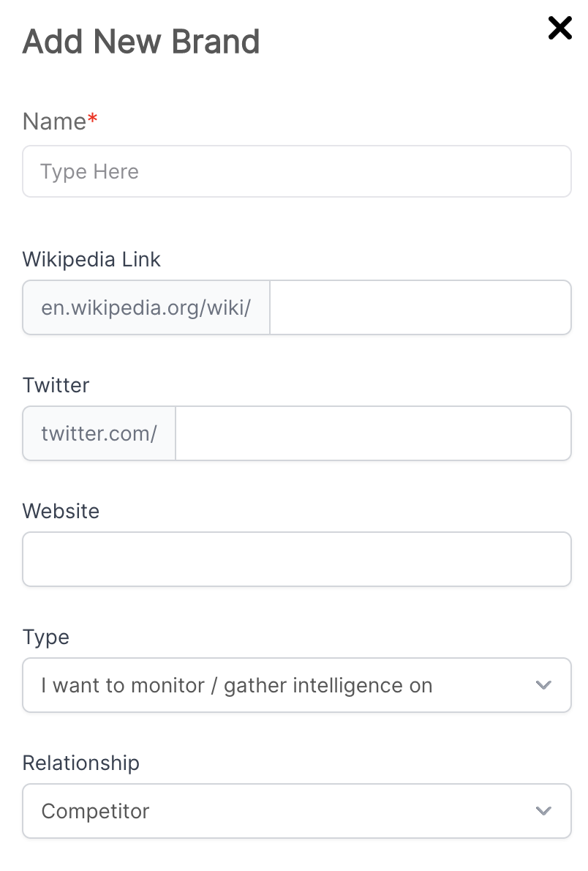
Task: Click the "Add New Brand" heading
Action: point(141,42)
